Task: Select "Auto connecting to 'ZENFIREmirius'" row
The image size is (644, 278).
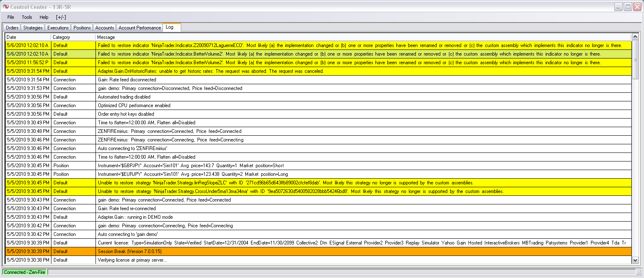Action: click(x=318, y=148)
